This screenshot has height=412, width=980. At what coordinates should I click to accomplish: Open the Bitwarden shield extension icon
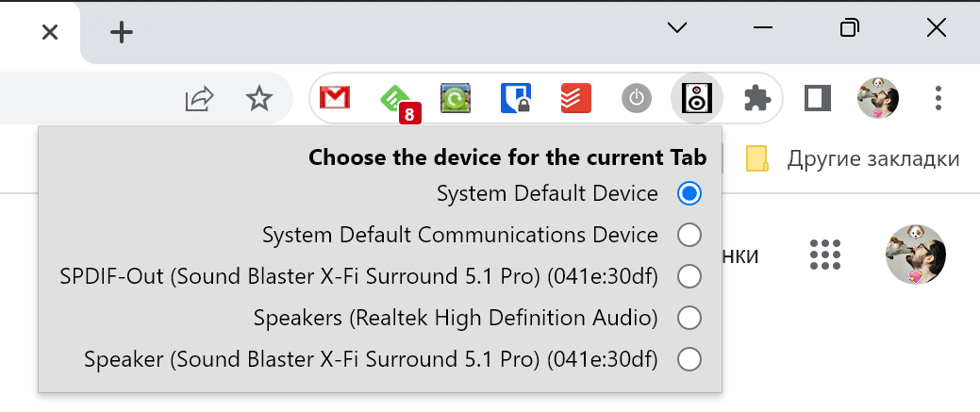click(515, 98)
